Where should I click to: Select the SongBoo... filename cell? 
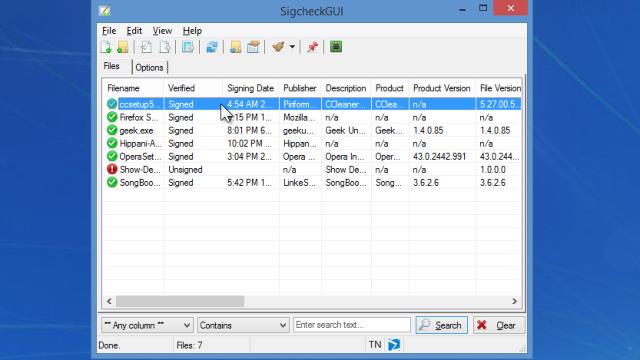click(140, 183)
